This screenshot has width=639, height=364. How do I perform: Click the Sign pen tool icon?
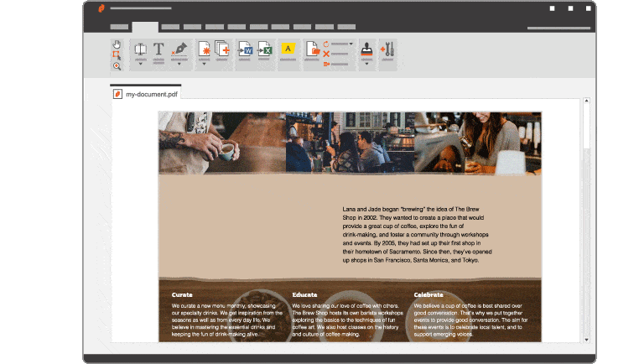pyautogui.click(x=179, y=49)
